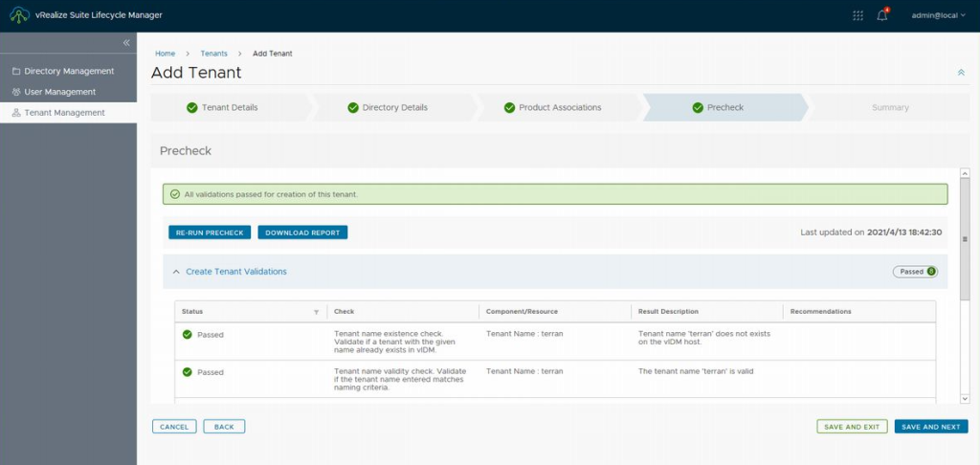Viewport: 980px width, 465px height.
Task: Click the Directory Management folder icon
Action: [x=16, y=71]
